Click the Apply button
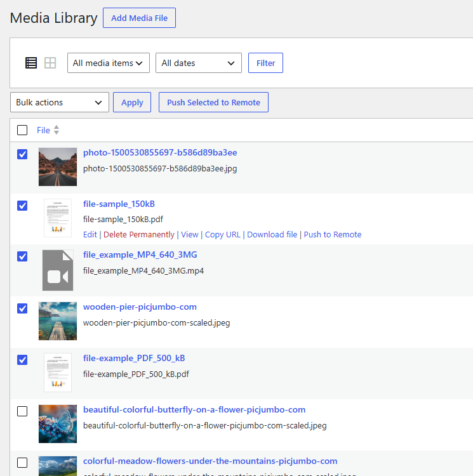Viewport: 473px width, 476px height. point(132,102)
